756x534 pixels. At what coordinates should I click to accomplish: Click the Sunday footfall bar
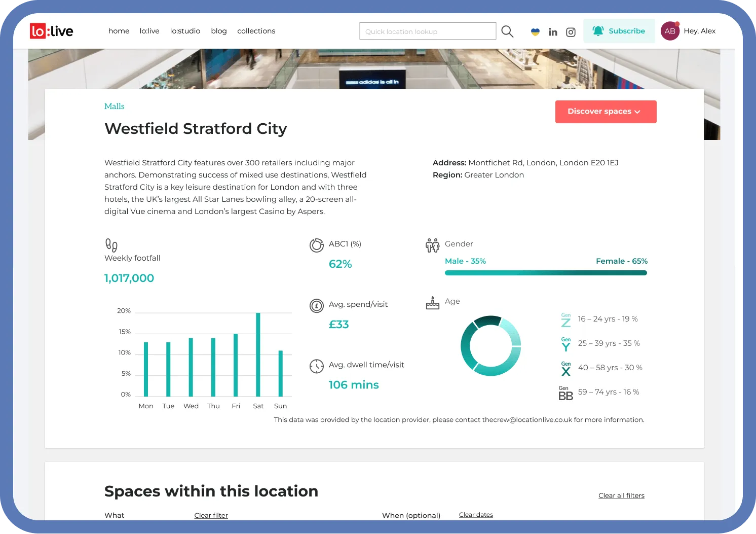tap(280, 373)
